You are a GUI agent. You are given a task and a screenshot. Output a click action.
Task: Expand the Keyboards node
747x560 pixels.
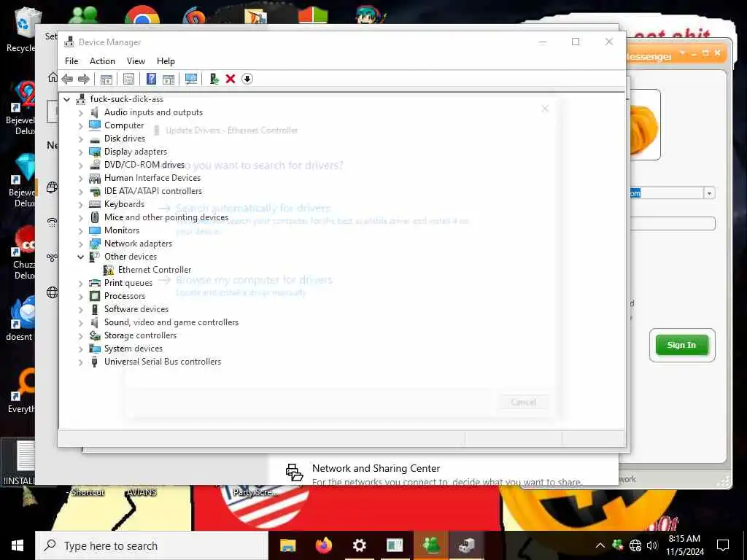80,204
